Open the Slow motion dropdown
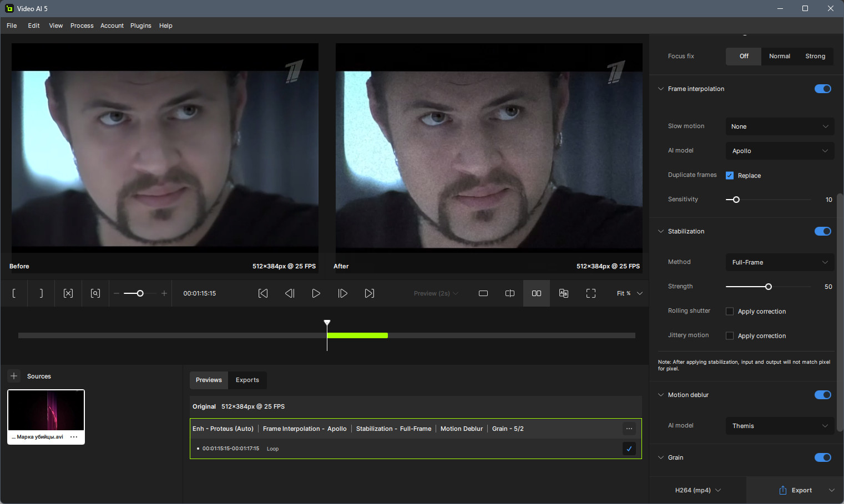Viewport: 844px width, 504px height. tap(780, 126)
